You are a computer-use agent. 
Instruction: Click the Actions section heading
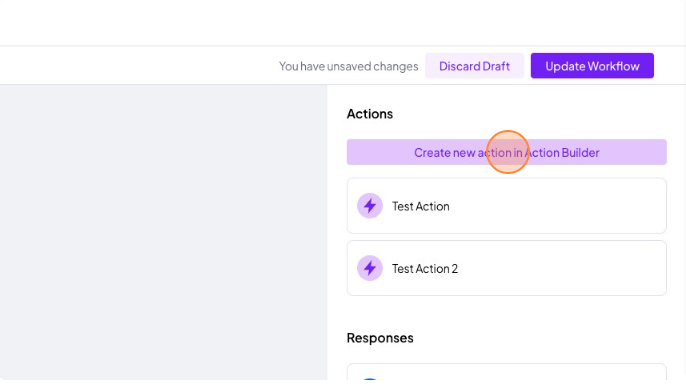click(x=370, y=114)
